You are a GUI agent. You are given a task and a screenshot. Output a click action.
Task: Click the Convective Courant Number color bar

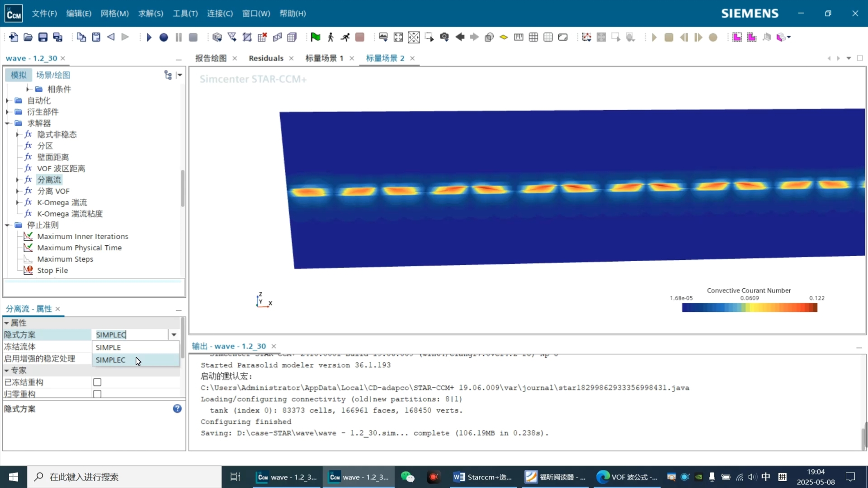tap(750, 308)
